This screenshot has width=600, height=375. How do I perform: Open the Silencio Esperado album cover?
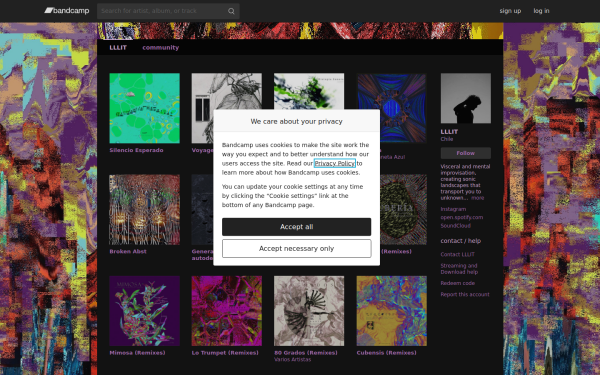[144, 108]
